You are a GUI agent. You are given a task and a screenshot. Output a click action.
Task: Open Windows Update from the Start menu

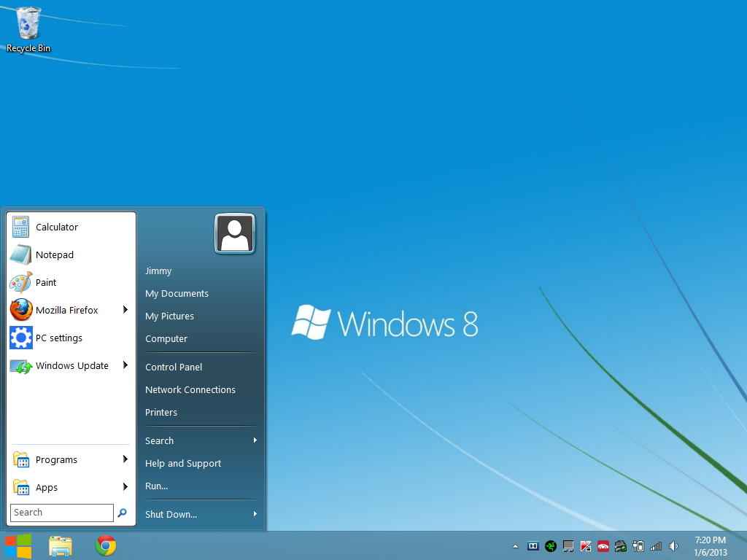click(x=70, y=366)
